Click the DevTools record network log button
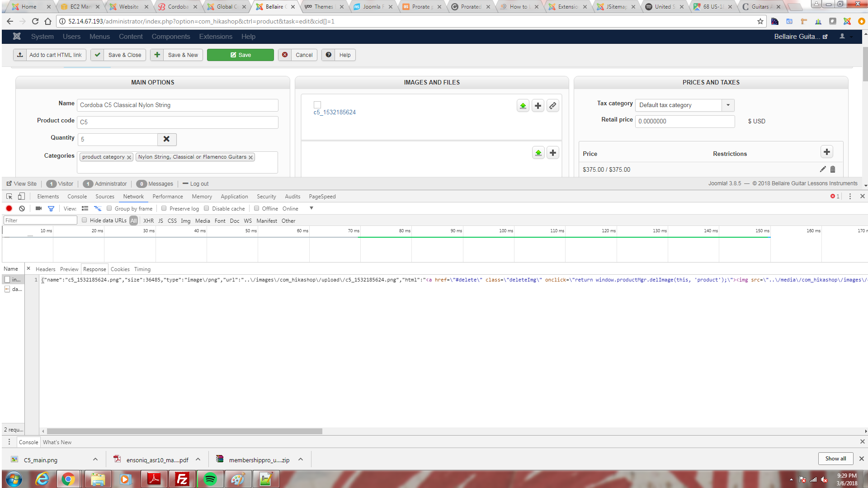868x488 pixels. [x=9, y=209]
